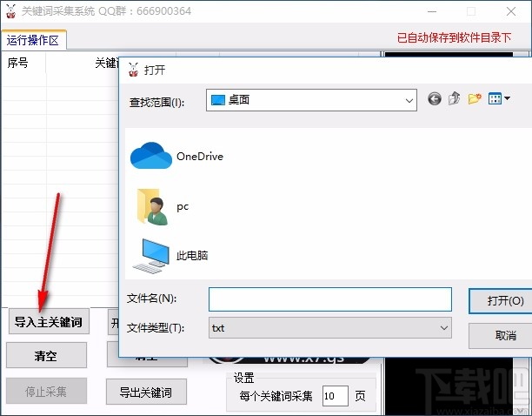Screen dimensions: 532x416
Task: Expand the 文件类型 txt dropdown
Action: pos(443,328)
